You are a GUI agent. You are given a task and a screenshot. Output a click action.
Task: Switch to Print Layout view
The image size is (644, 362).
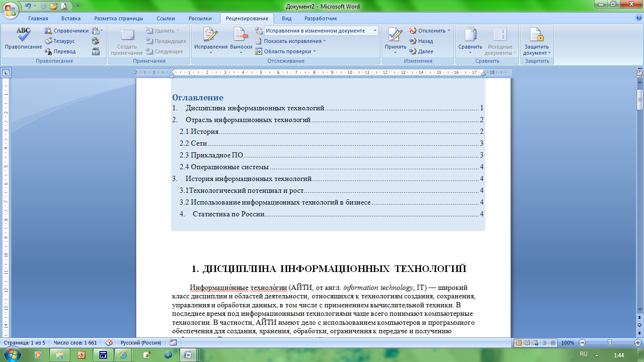(519, 343)
